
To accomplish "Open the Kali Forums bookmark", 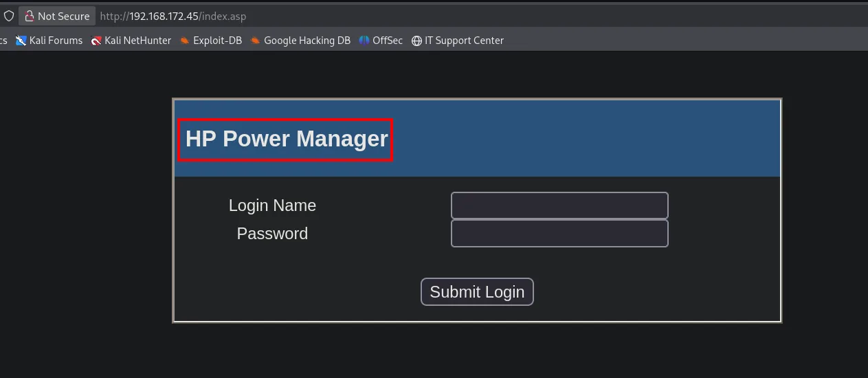I will tap(49, 41).
